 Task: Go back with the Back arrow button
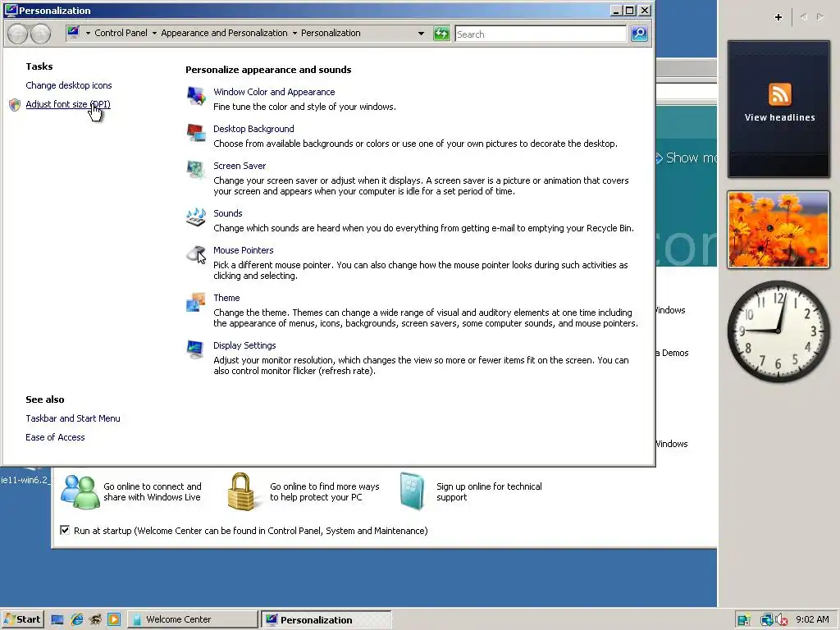coord(18,34)
